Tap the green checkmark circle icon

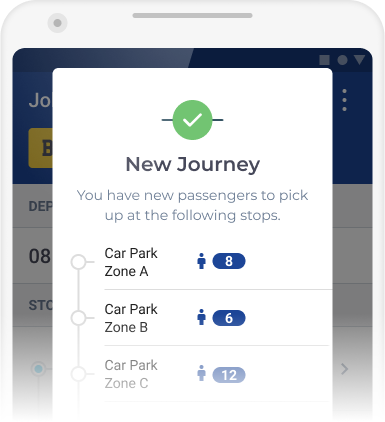point(192,120)
